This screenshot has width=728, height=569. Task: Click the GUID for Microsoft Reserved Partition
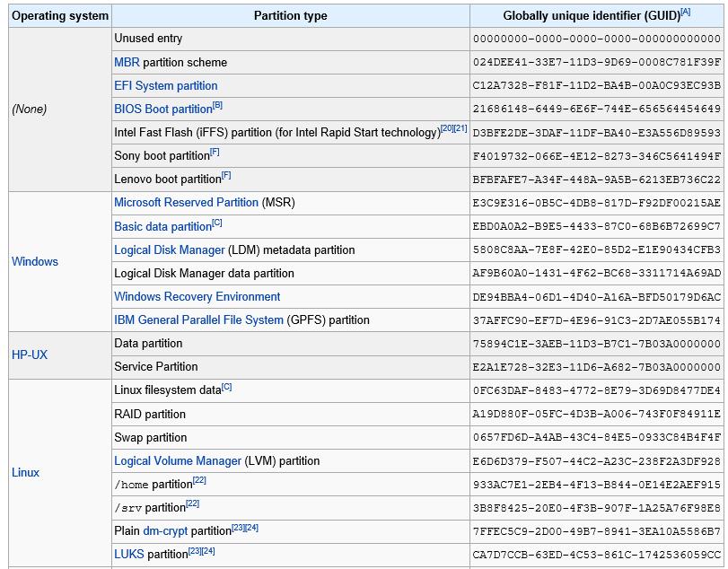pyautogui.click(x=597, y=203)
